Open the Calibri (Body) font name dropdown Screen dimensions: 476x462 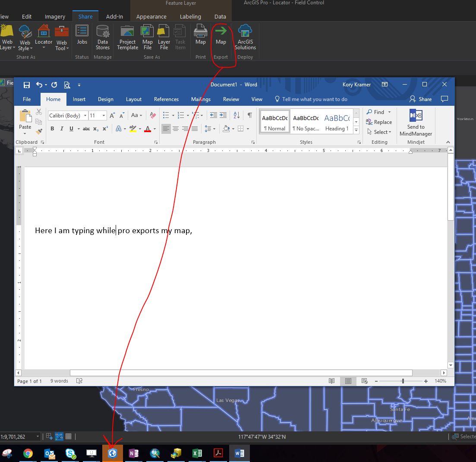[x=85, y=116]
